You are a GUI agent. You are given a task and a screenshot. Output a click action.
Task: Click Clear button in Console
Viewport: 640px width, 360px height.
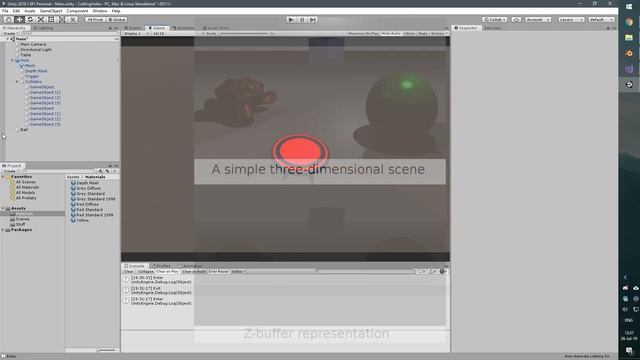pos(129,271)
